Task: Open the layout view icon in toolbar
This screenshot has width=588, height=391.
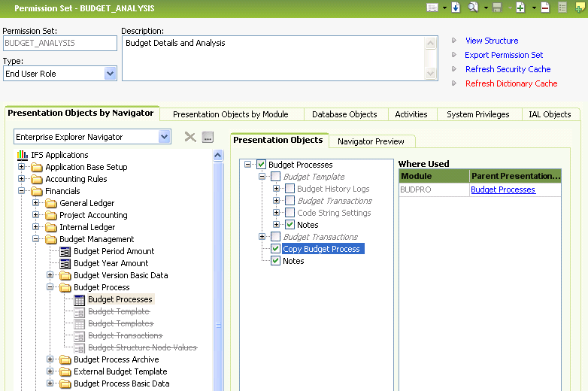Action: pos(432,8)
